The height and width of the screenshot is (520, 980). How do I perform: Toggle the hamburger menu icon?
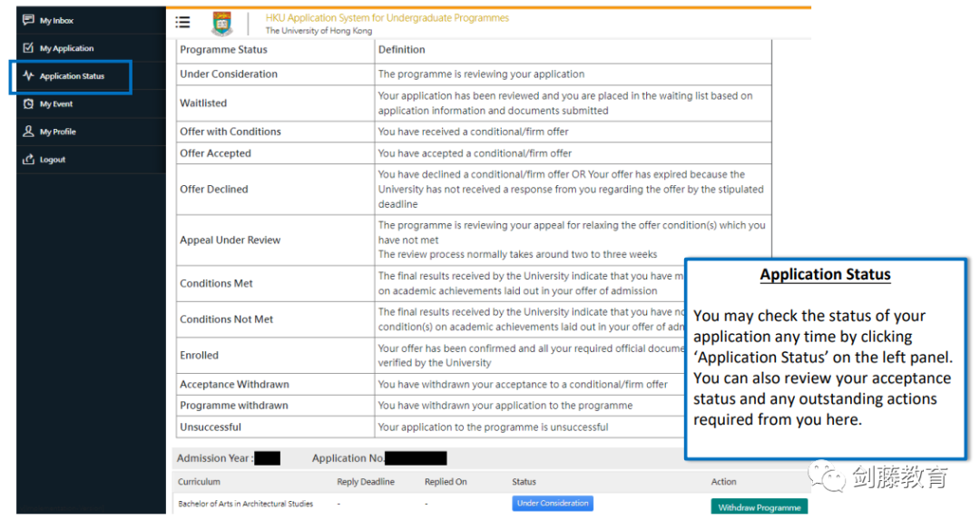(x=182, y=23)
